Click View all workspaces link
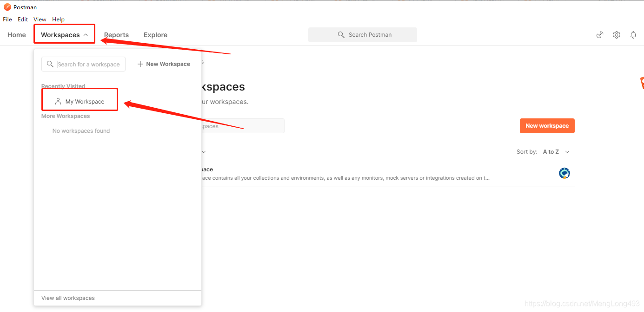Image resolution: width=644 pixels, height=312 pixels. 68,298
